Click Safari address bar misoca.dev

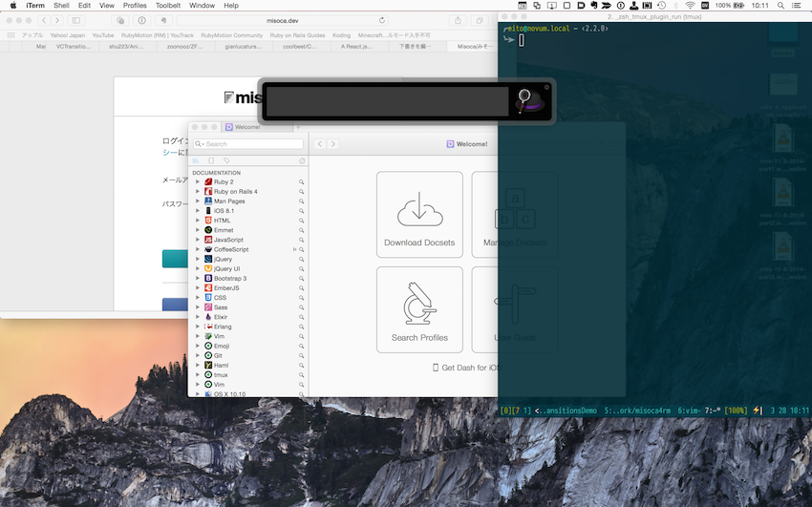(x=282, y=21)
